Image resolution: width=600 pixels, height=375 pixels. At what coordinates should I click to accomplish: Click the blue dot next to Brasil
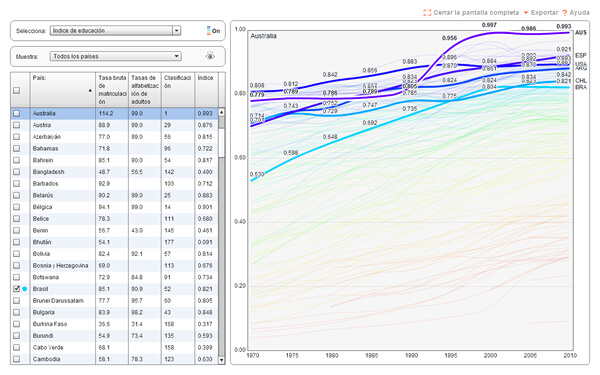(x=25, y=289)
